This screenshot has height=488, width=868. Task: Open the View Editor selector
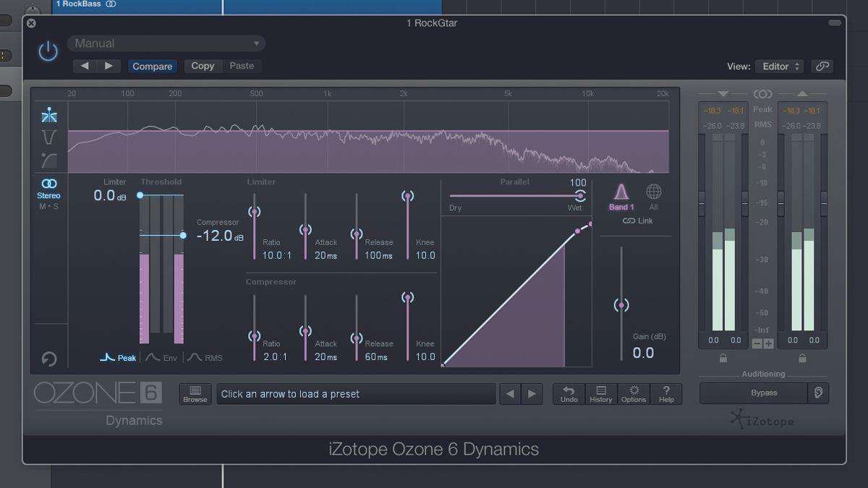coord(780,66)
